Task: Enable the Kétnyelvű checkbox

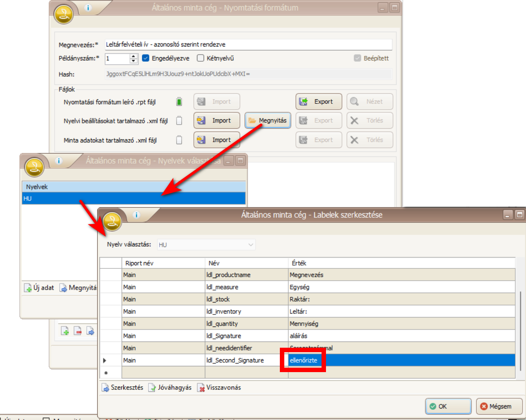Action: coord(200,58)
